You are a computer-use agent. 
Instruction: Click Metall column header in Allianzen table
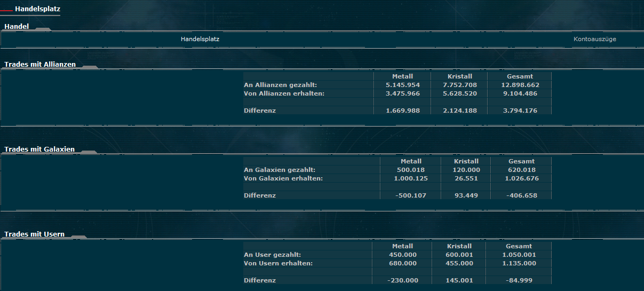(403, 76)
